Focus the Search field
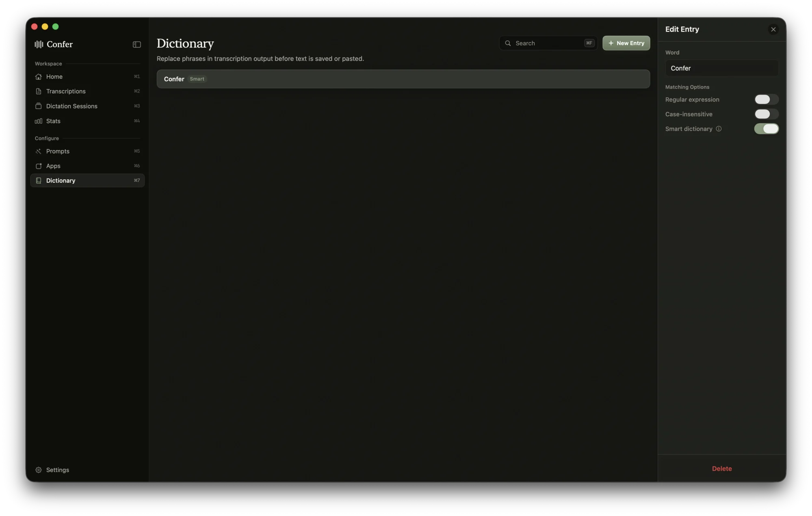812x516 pixels. (548, 43)
